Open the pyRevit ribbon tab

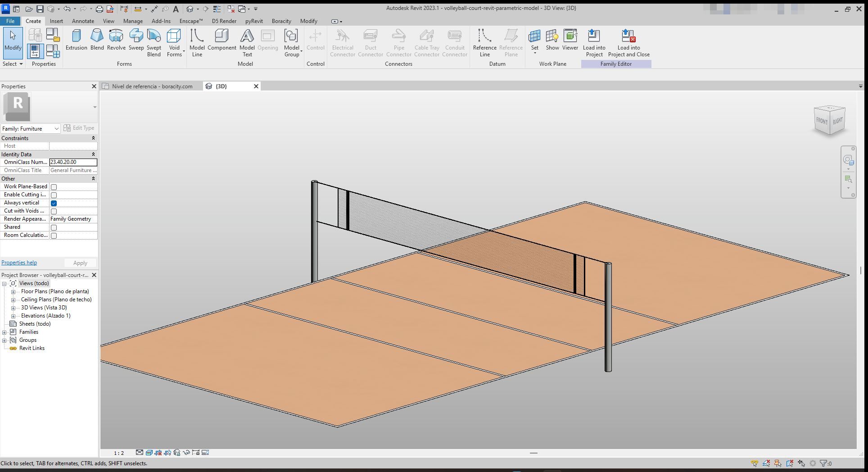pyautogui.click(x=254, y=21)
